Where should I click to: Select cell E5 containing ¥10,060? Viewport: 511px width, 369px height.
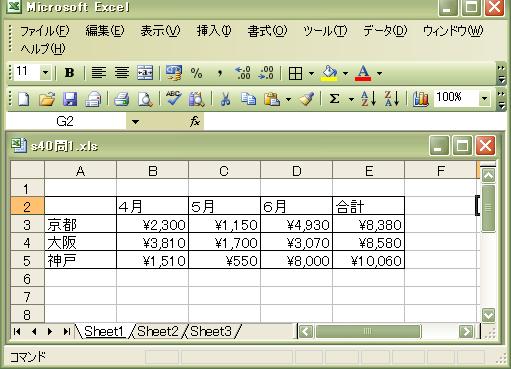click(368, 260)
